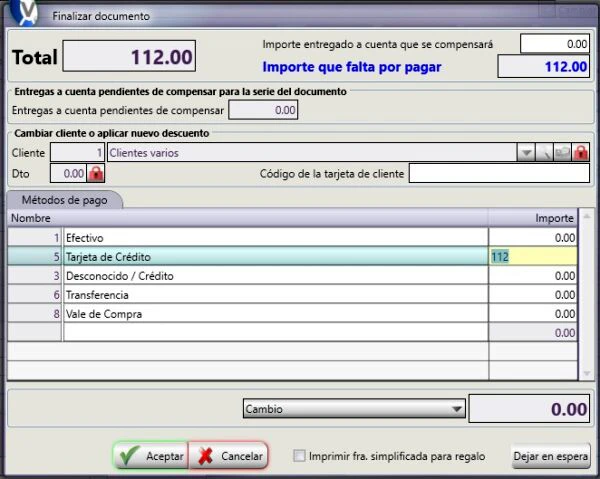This screenshot has width=600, height=479.
Task: Click payment list scrollbar down arrow
Action: [586, 373]
